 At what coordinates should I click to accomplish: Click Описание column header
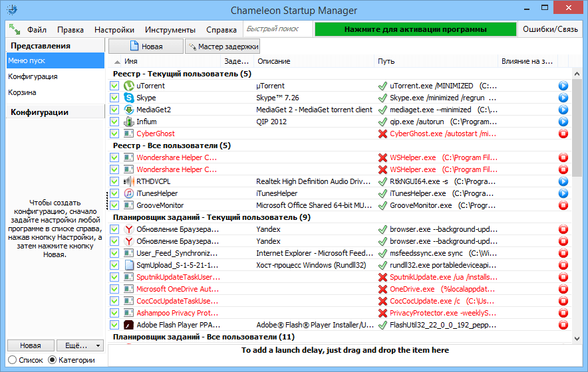click(314, 61)
